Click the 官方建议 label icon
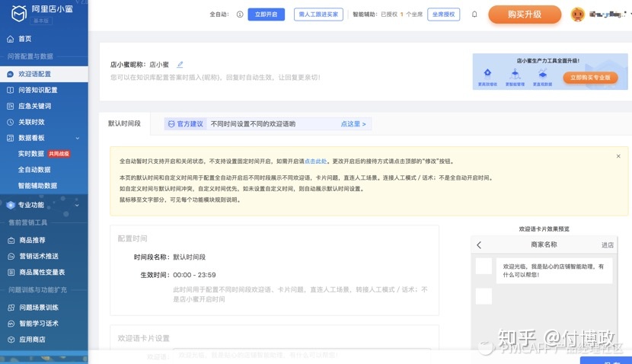 tap(171, 124)
